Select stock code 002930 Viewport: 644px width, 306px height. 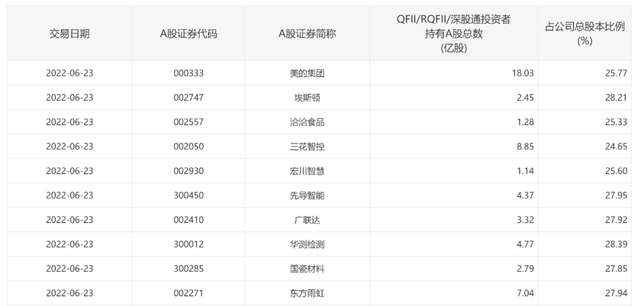click(188, 171)
